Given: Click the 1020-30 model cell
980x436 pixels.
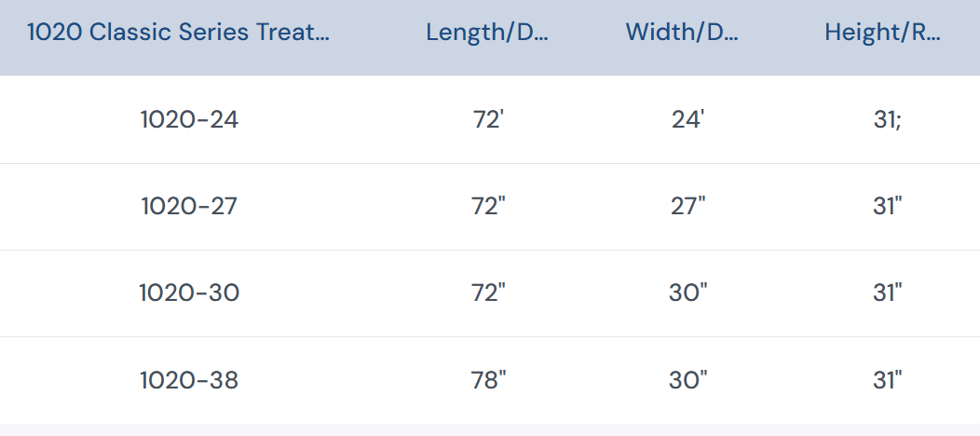Looking at the screenshot, I should [x=189, y=293].
